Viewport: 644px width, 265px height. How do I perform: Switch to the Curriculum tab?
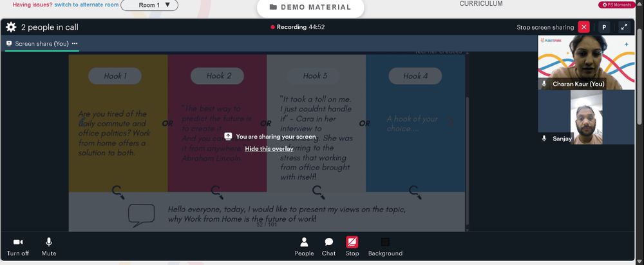pos(481,4)
